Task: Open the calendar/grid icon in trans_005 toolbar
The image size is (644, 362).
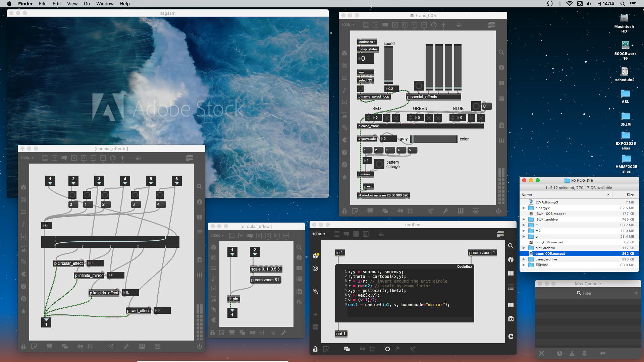Action: 491,25
